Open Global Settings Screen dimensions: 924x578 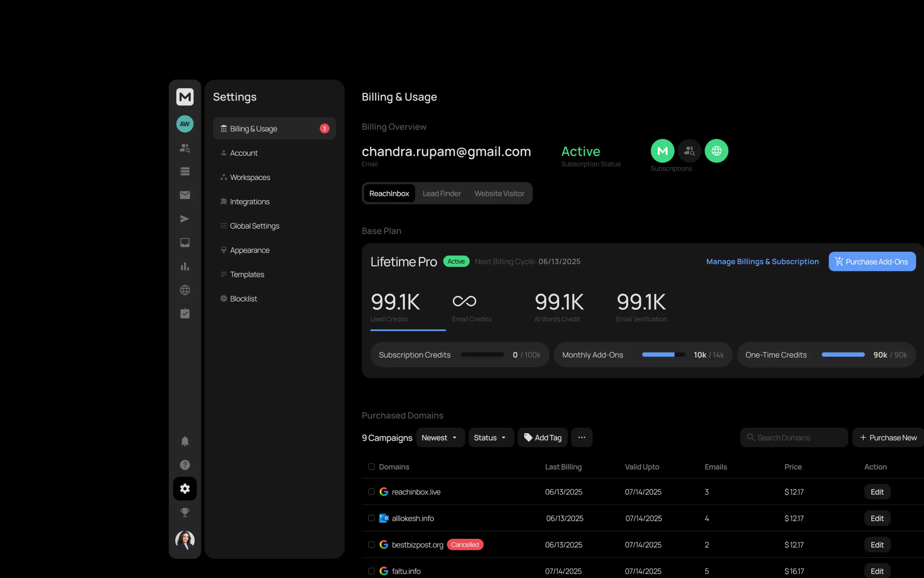pos(274,225)
